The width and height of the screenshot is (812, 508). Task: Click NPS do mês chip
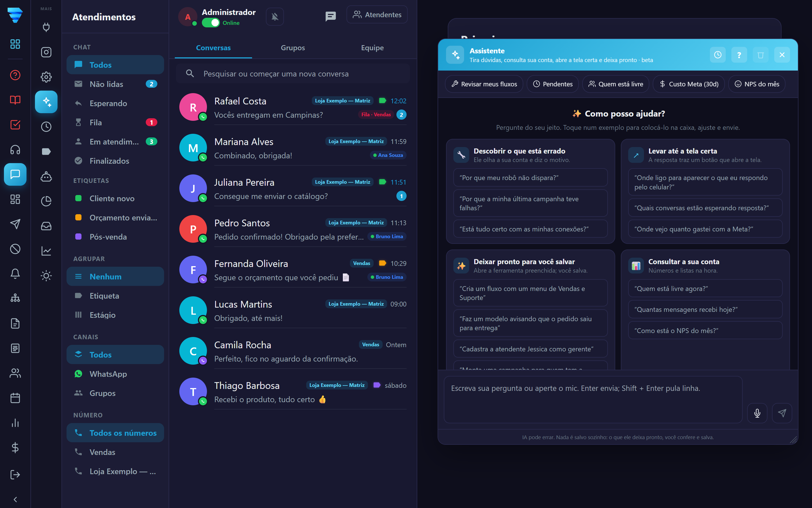coord(757,84)
